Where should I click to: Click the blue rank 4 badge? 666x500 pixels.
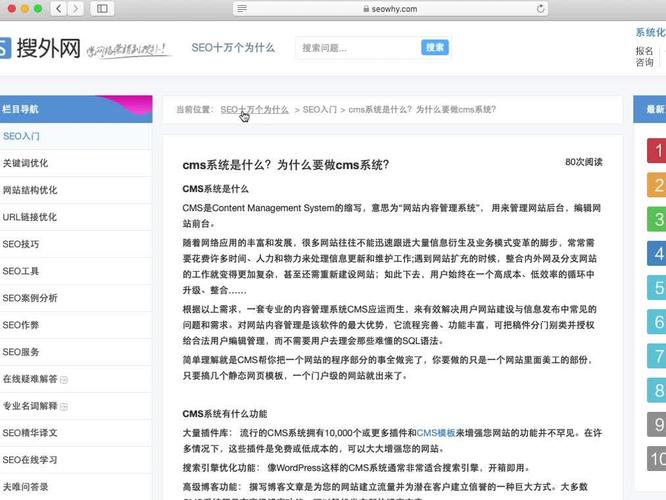(657, 254)
